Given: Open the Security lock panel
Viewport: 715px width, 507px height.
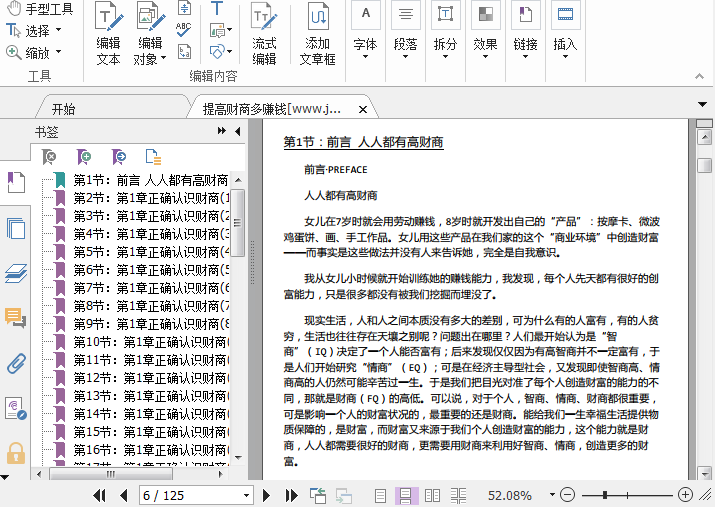Looking at the screenshot, I should click(x=15, y=453).
